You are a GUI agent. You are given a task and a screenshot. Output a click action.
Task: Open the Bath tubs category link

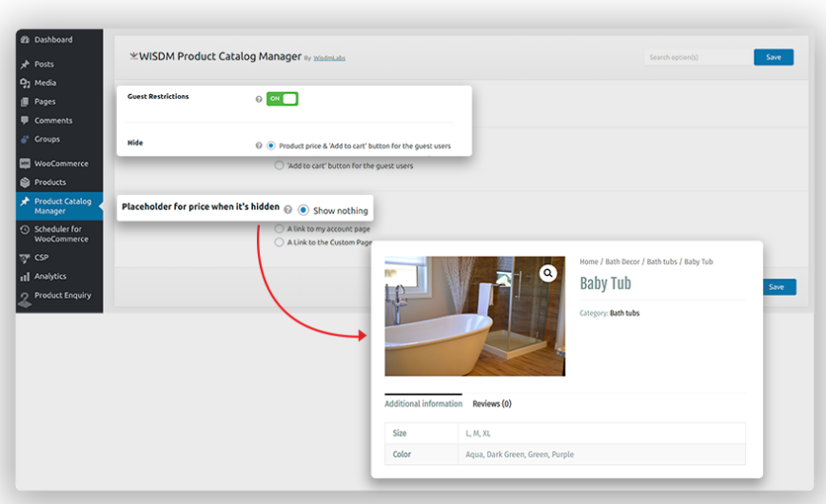(x=624, y=313)
